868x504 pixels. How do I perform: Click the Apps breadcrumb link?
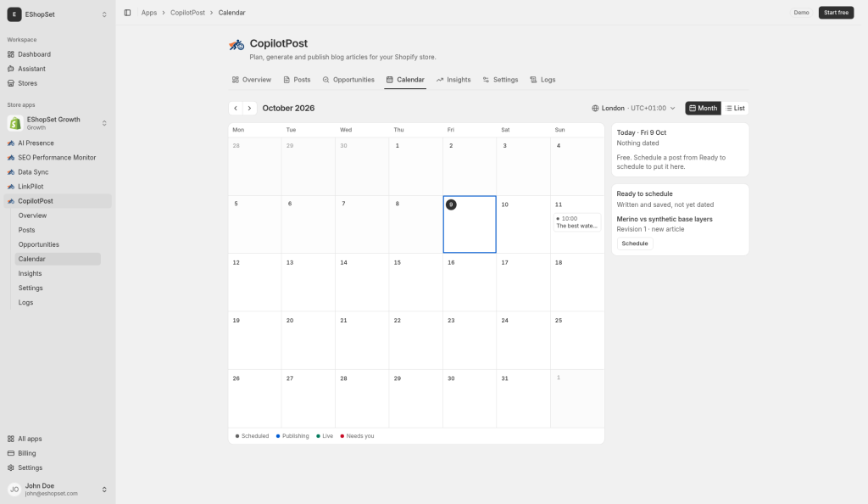(x=149, y=13)
